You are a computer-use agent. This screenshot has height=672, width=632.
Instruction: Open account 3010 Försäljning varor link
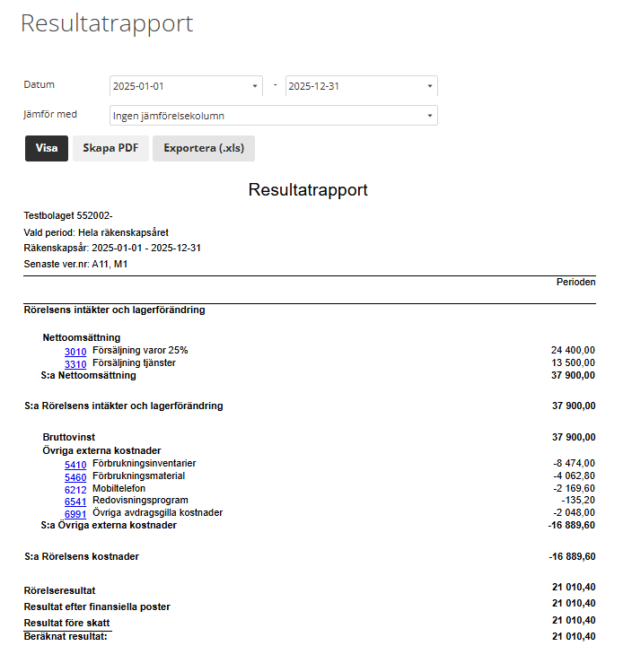pyautogui.click(x=75, y=352)
